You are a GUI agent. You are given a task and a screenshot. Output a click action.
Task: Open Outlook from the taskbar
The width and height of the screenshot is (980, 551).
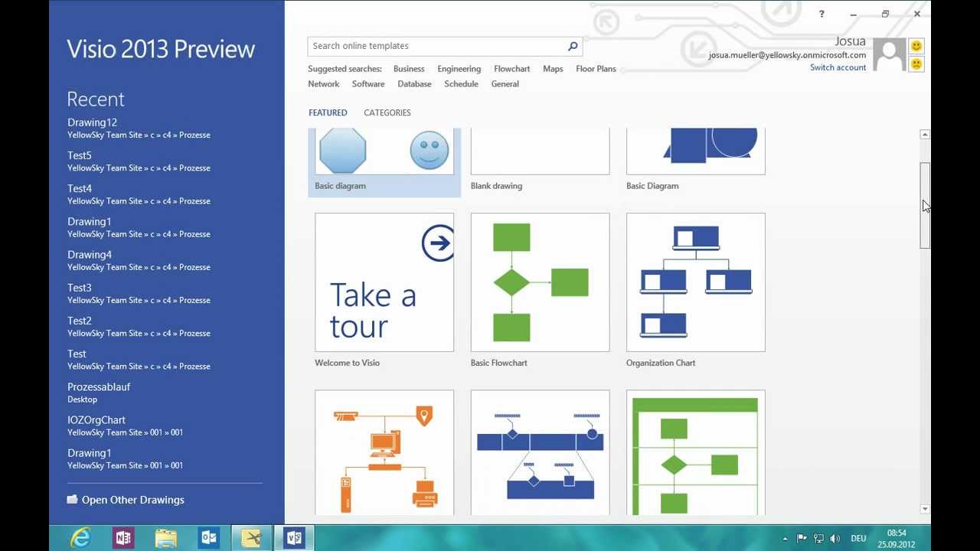tap(209, 538)
